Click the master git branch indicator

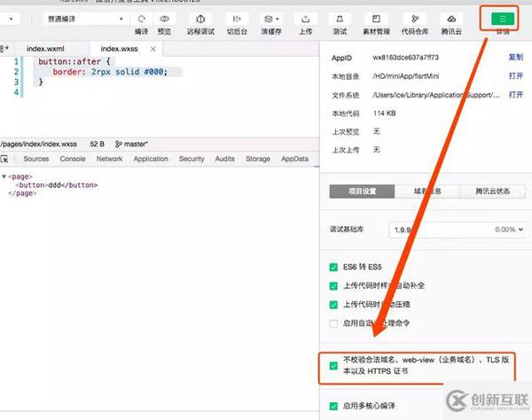coord(131,144)
